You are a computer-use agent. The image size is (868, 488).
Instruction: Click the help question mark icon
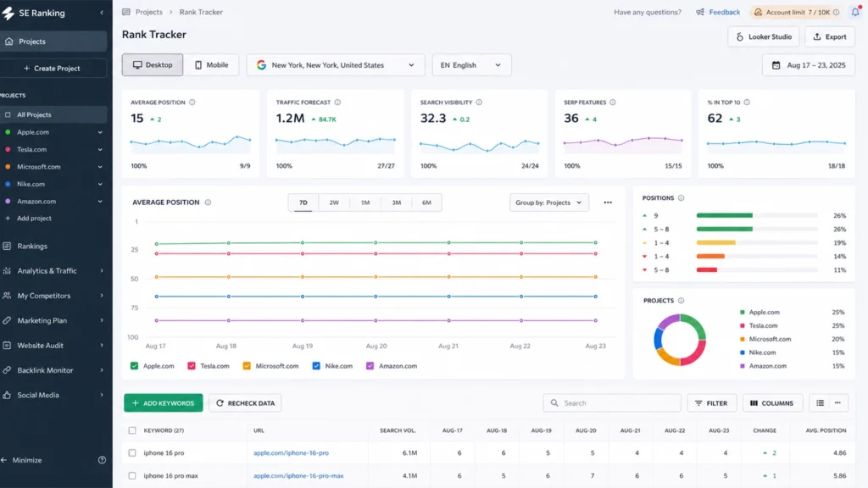(102, 460)
